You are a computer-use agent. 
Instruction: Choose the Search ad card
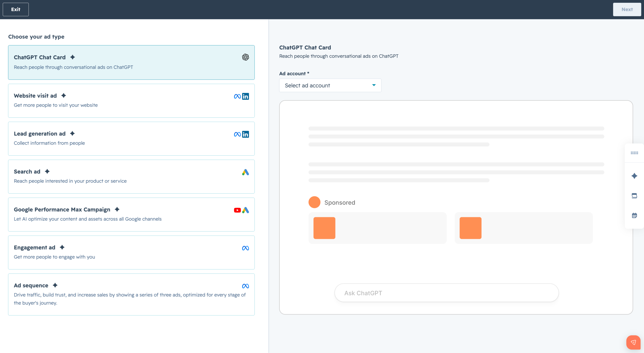pos(131,176)
